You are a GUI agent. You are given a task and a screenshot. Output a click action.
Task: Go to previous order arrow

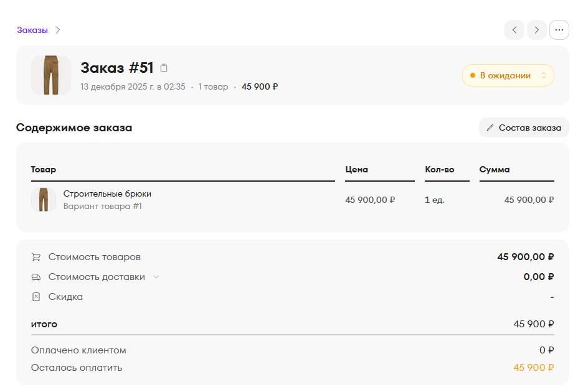[514, 30]
